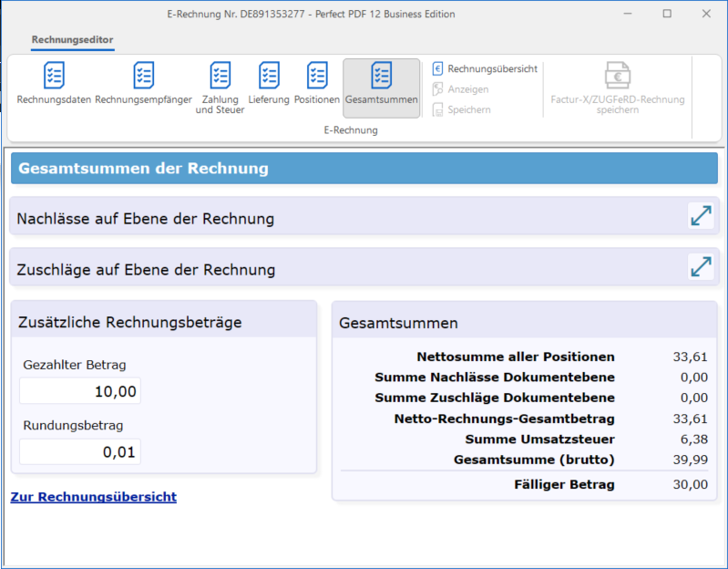This screenshot has width=728, height=569.
Task: Switch to the Rechnungseditor tab
Action: (72, 40)
